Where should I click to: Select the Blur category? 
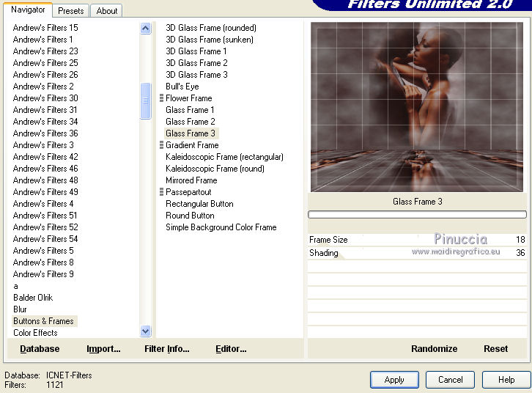coord(20,309)
